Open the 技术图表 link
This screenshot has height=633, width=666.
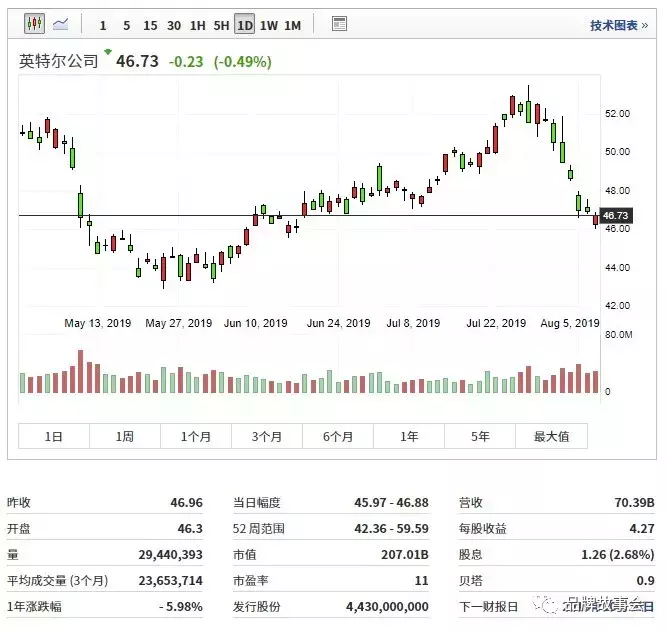coord(619,25)
